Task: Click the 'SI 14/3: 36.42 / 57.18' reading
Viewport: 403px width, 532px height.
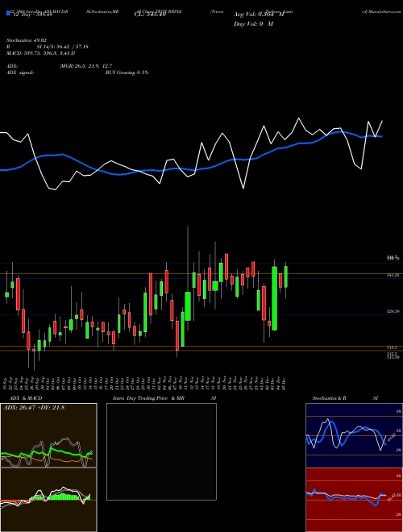Action: (63, 47)
